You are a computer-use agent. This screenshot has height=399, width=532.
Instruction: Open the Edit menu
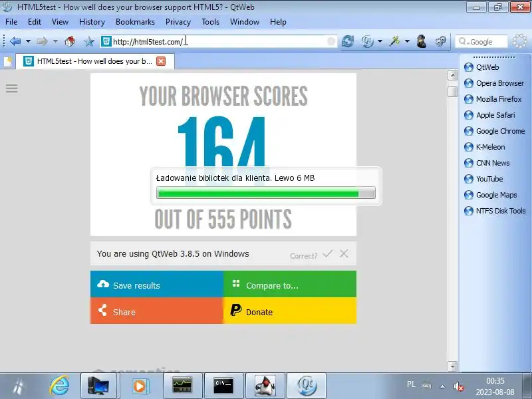click(35, 22)
